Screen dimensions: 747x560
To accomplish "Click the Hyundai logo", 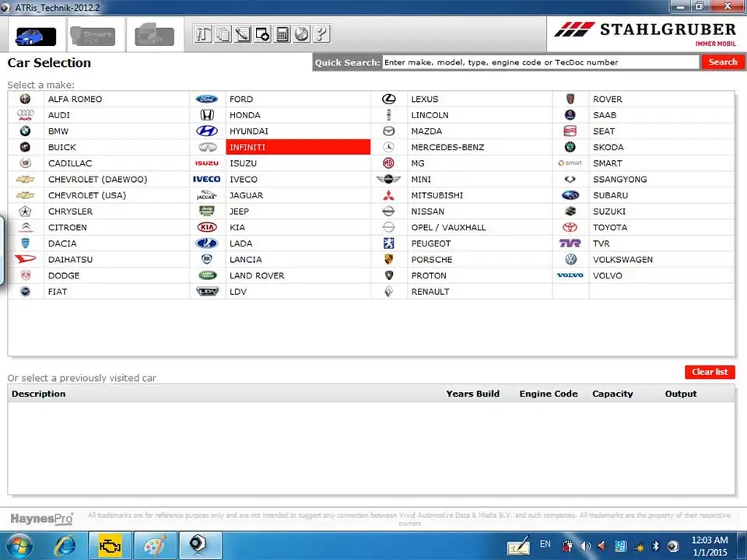I will pos(207,131).
